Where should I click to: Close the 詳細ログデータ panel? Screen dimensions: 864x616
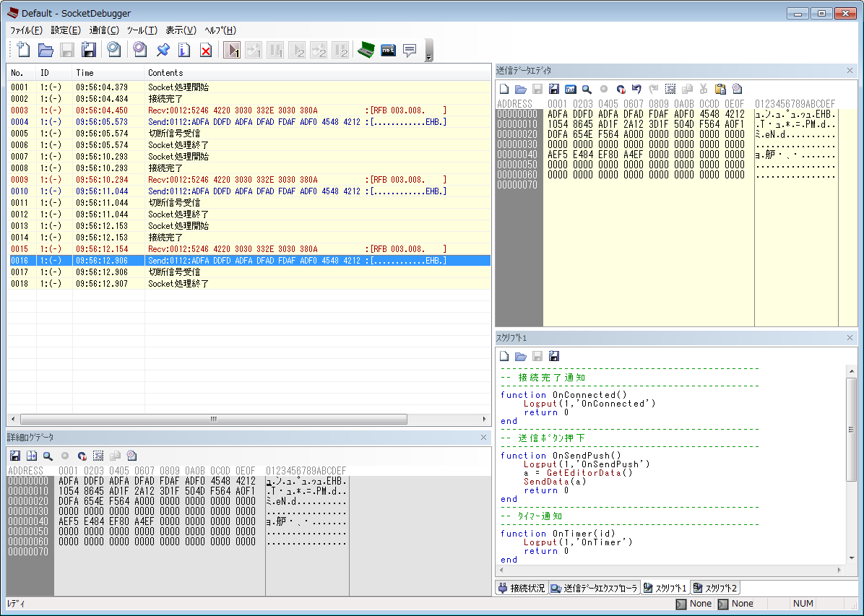click(x=483, y=438)
